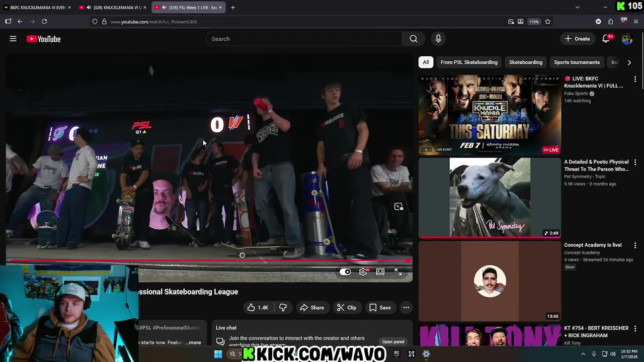
Task: Close the PSL Week 1 LIVE tab
Action: tap(220, 8)
